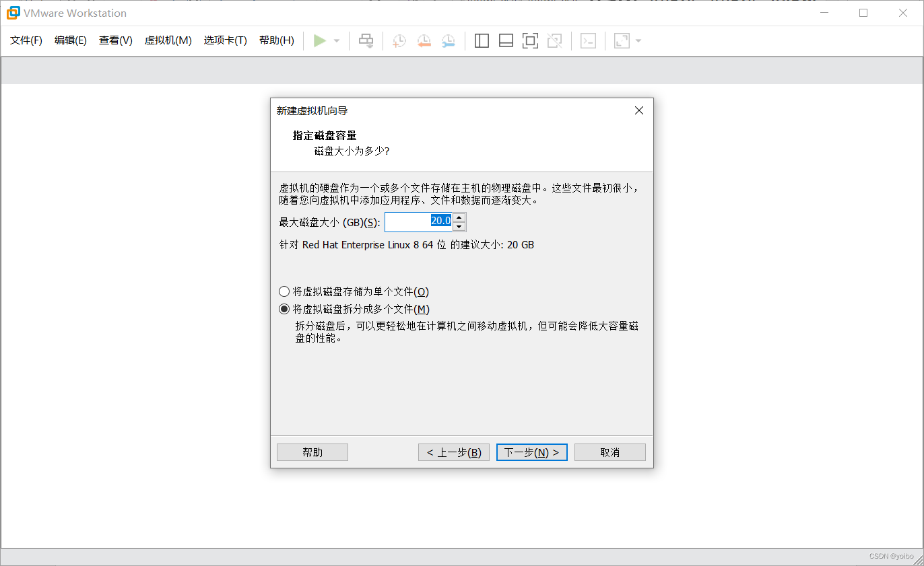Viewport: 924px width, 566px height.
Task: Open the 文件(F) menu
Action: (26, 40)
